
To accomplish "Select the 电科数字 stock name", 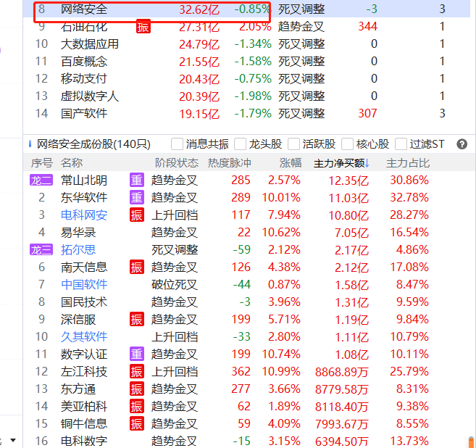I will [84, 441].
